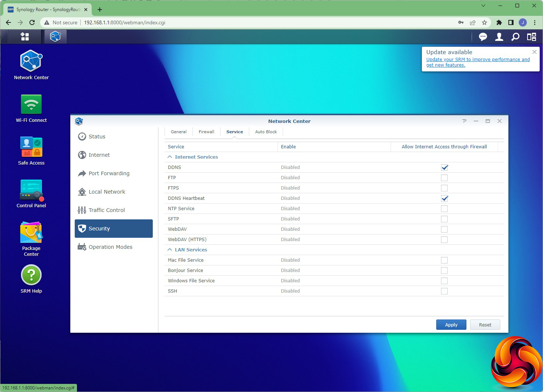Launch Wi-Fi Connect from the desktop
543x392 pixels.
point(31,108)
